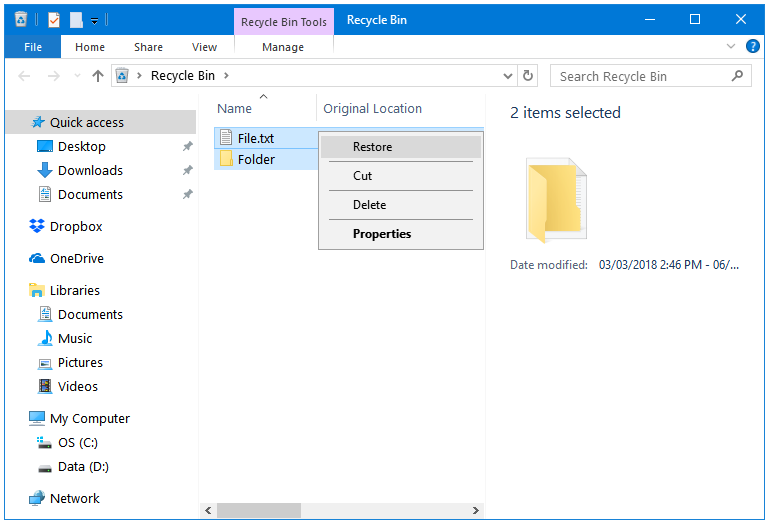Open Customize Quick Access Toolbar dropdown
The image size is (770, 525).
(x=94, y=21)
